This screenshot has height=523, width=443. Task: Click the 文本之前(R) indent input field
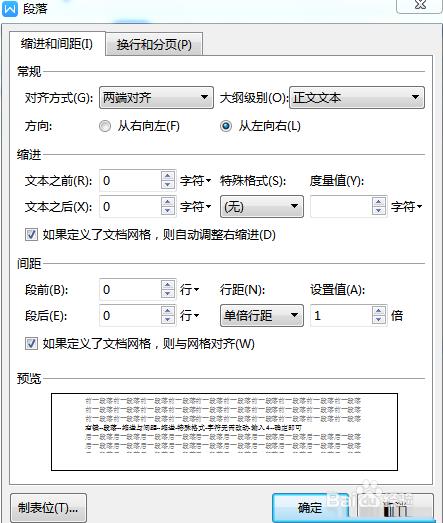pos(130,180)
